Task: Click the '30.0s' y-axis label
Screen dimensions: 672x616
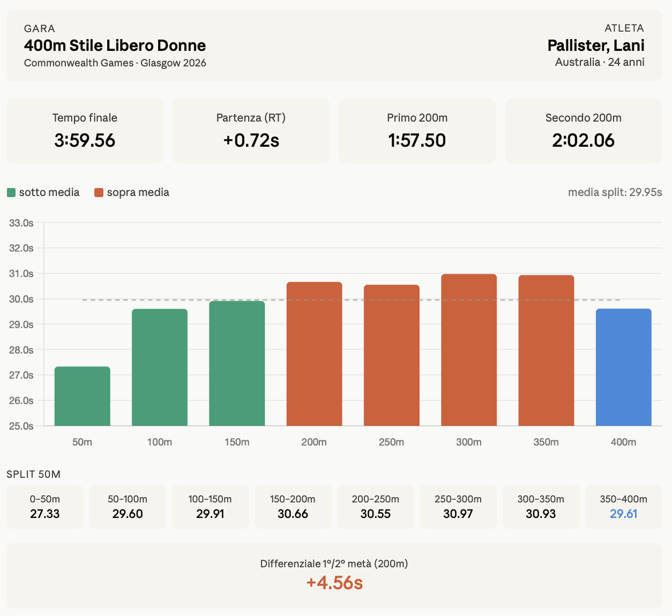Action: click(x=21, y=299)
